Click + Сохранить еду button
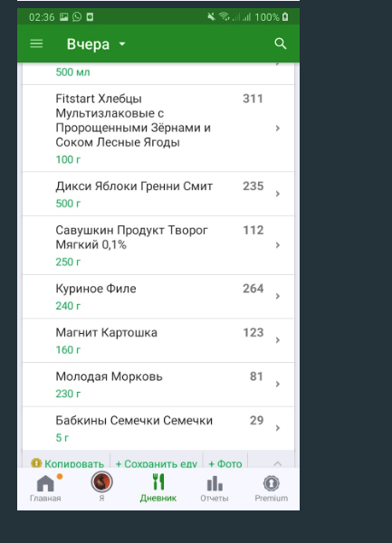Screen dimensions: 392x543 157,463
